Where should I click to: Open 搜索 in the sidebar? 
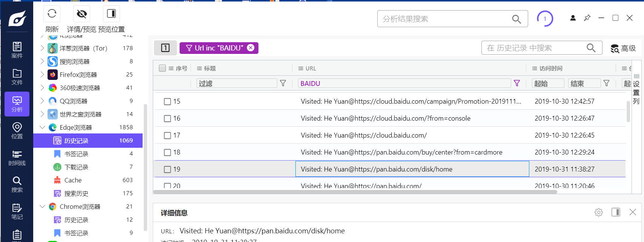17,185
